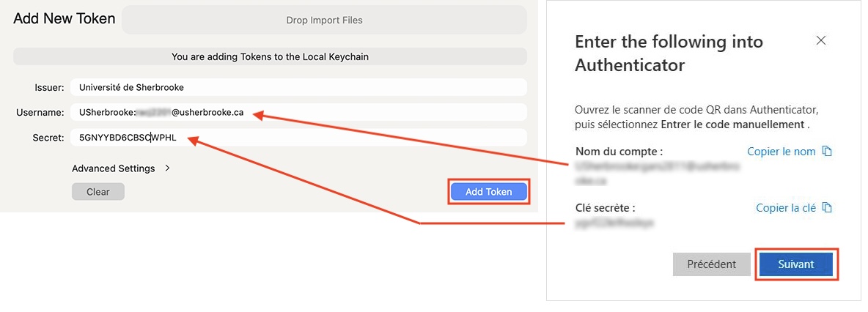Click the blurred secret key under Clé secrète
The height and width of the screenshot is (312, 868).
[x=614, y=220]
